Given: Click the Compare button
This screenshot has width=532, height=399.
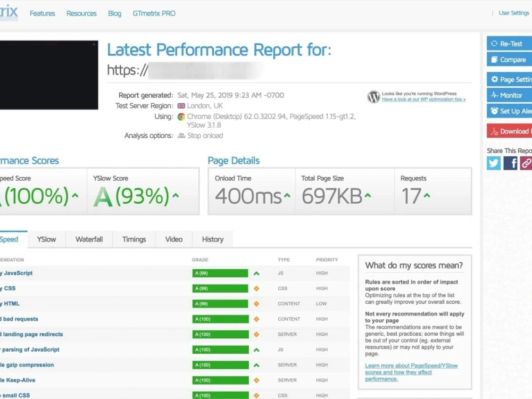Looking at the screenshot, I should pos(509,60).
